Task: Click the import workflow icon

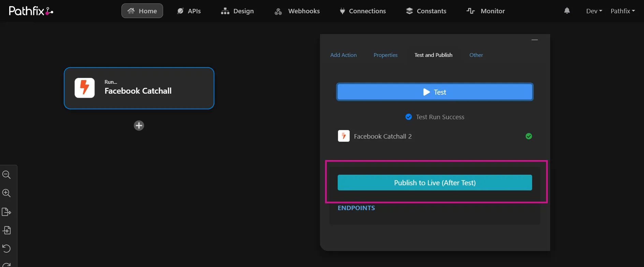Action: tap(6, 230)
